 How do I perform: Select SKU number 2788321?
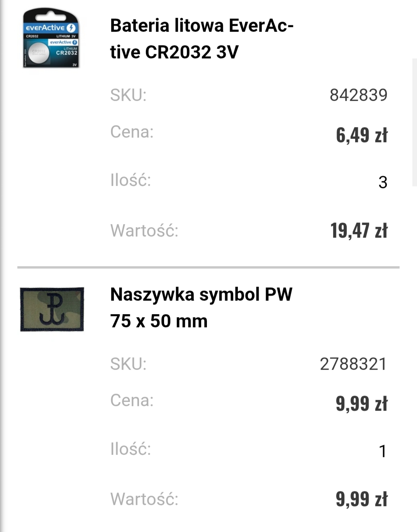(353, 364)
